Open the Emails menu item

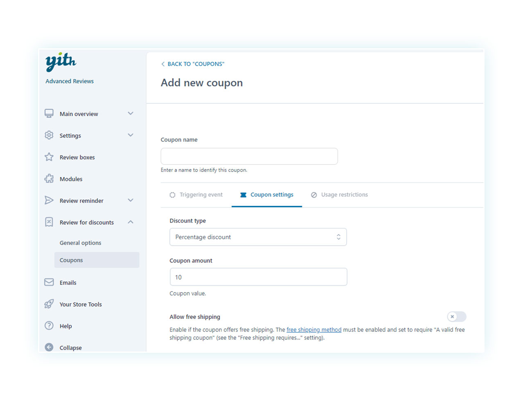68,282
